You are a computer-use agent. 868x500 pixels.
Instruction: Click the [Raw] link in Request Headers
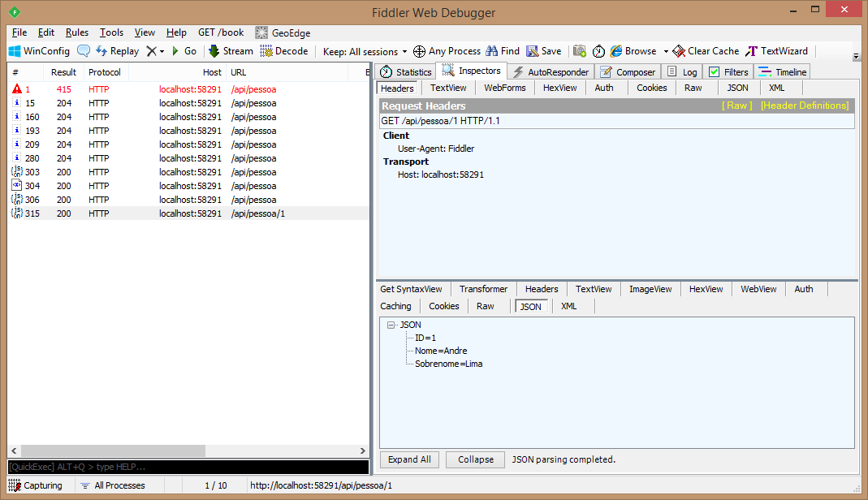pos(736,106)
